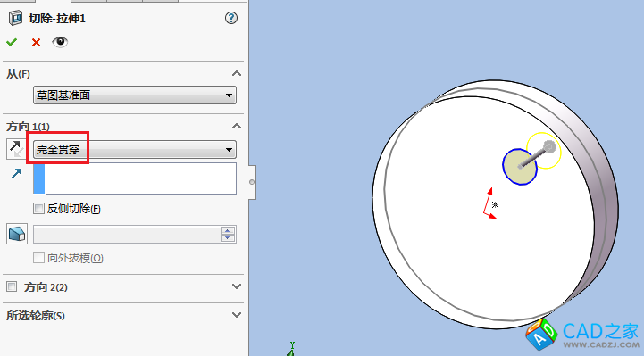The height and width of the screenshot is (356, 644).
Task: Toggle the draft on/off icon
Action: tap(17, 234)
